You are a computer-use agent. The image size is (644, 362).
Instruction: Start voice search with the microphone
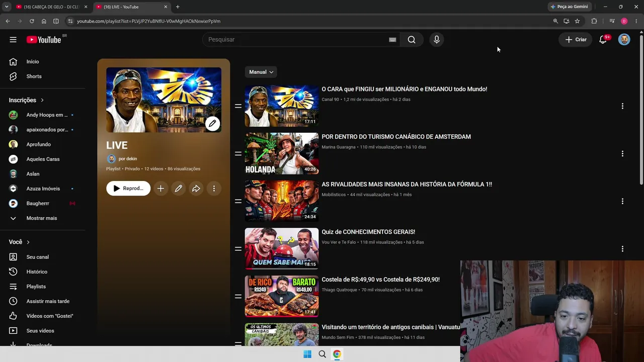(x=437, y=40)
